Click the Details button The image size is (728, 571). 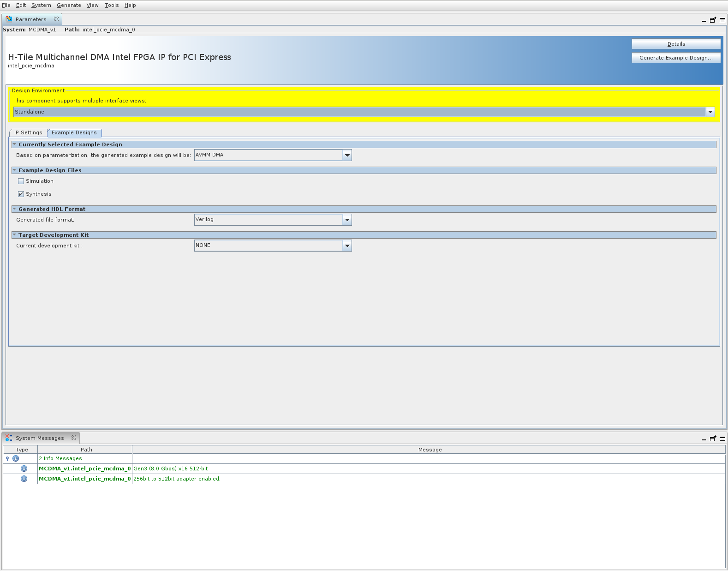[676, 44]
